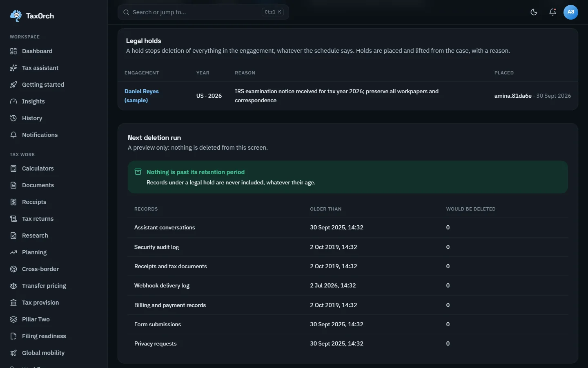
Task: Click the TaxOrch logo icon
Action: (x=16, y=16)
